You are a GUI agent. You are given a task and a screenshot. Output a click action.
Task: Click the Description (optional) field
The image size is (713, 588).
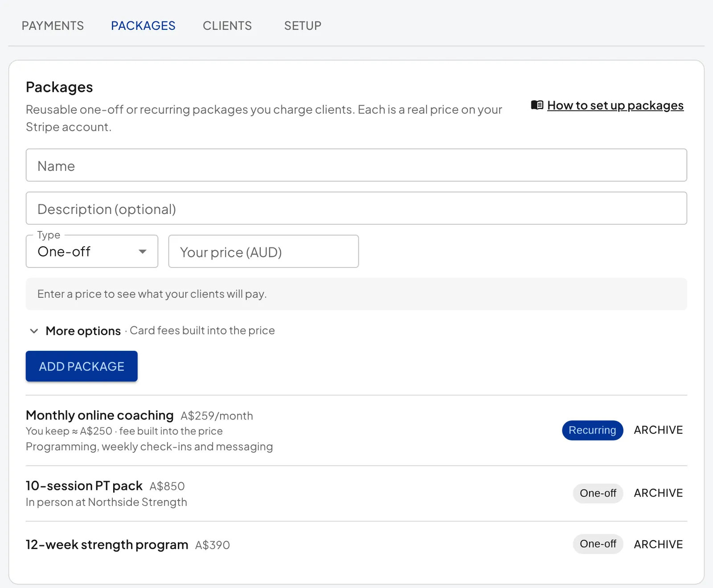(x=356, y=209)
